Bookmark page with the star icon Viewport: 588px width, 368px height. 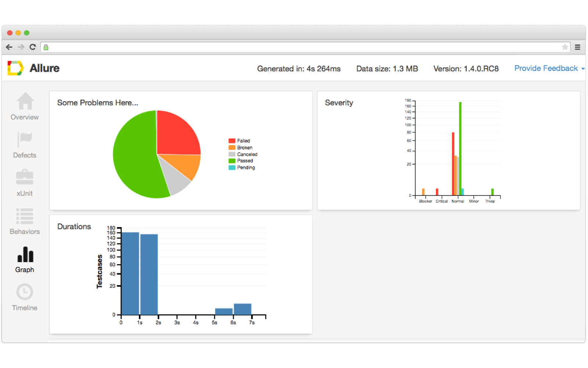tap(565, 47)
